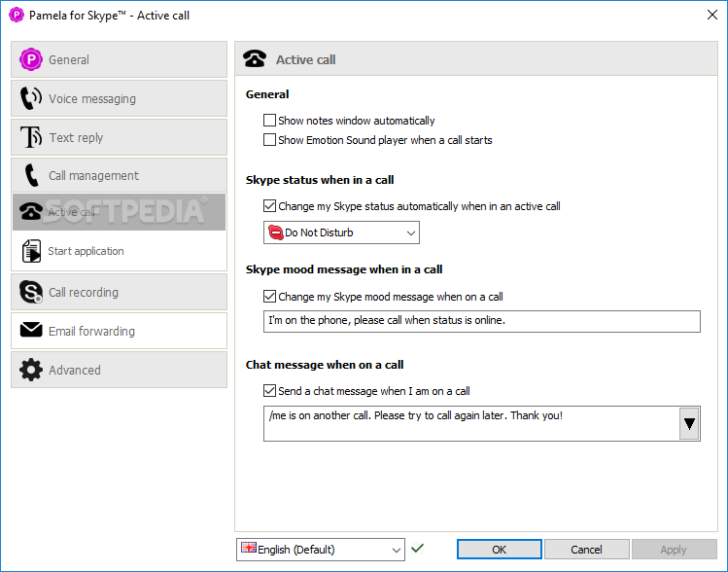Close the Pamela settings window

(712, 15)
